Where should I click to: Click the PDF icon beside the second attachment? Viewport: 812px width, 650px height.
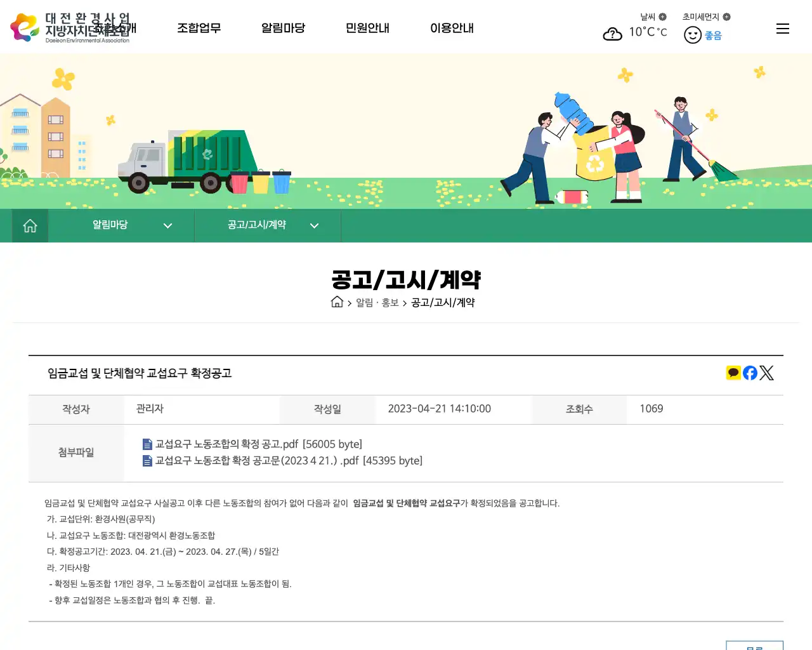point(147,460)
